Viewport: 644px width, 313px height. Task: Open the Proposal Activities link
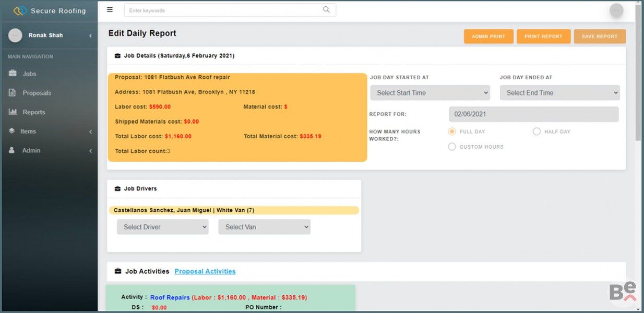click(205, 271)
